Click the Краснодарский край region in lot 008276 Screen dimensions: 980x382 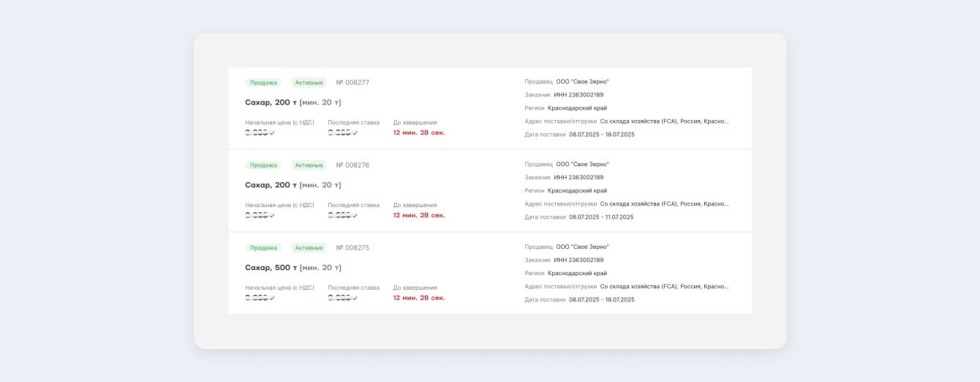point(577,191)
